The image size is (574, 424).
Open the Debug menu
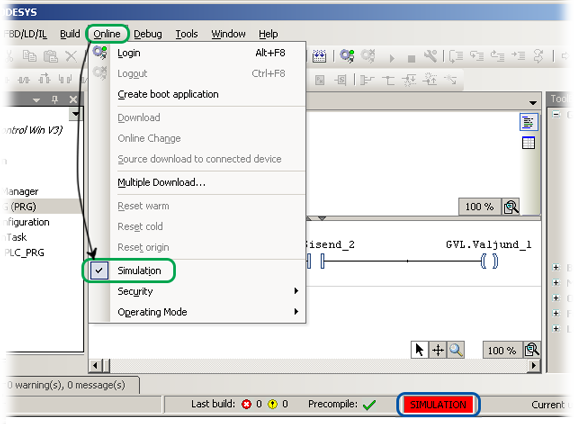(148, 34)
